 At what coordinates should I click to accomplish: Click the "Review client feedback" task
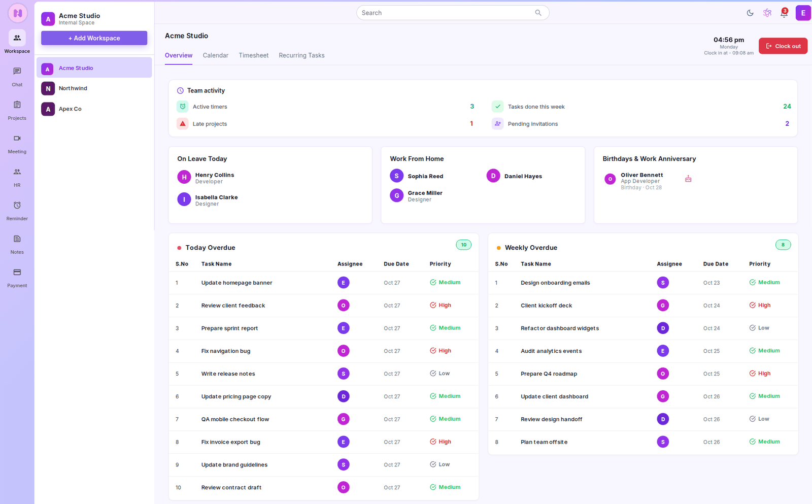tap(233, 306)
